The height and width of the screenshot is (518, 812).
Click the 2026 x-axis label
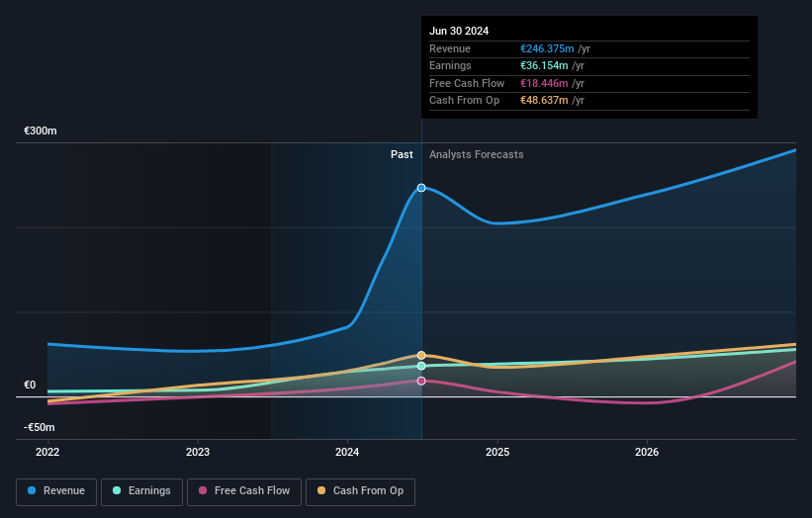pos(647,452)
